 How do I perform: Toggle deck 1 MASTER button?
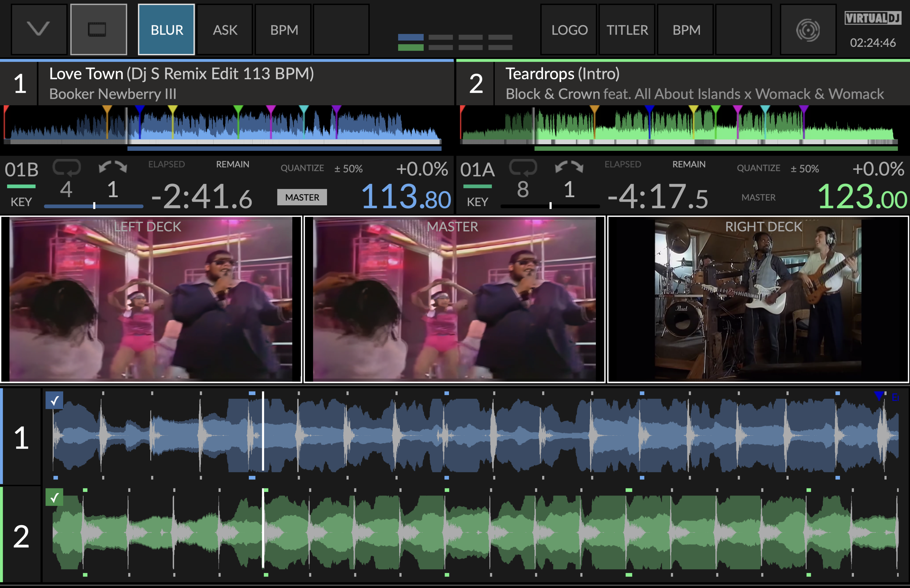coord(302,197)
